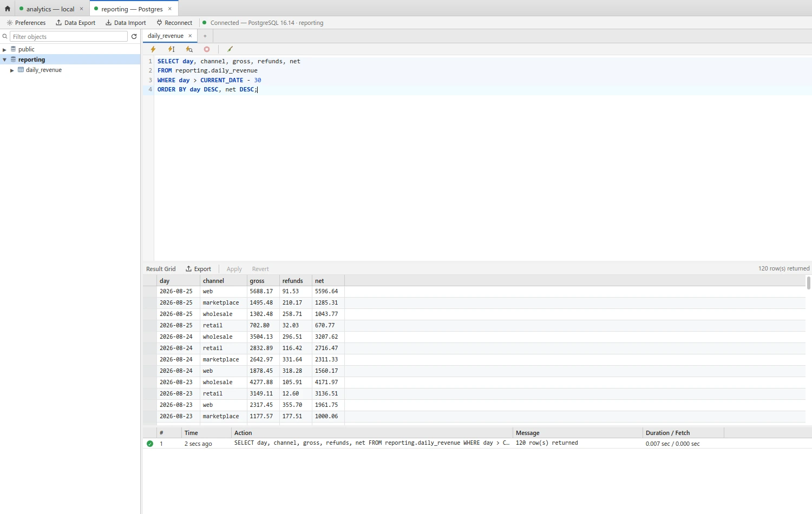Expand the daily_revenue table node

tap(12, 70)
